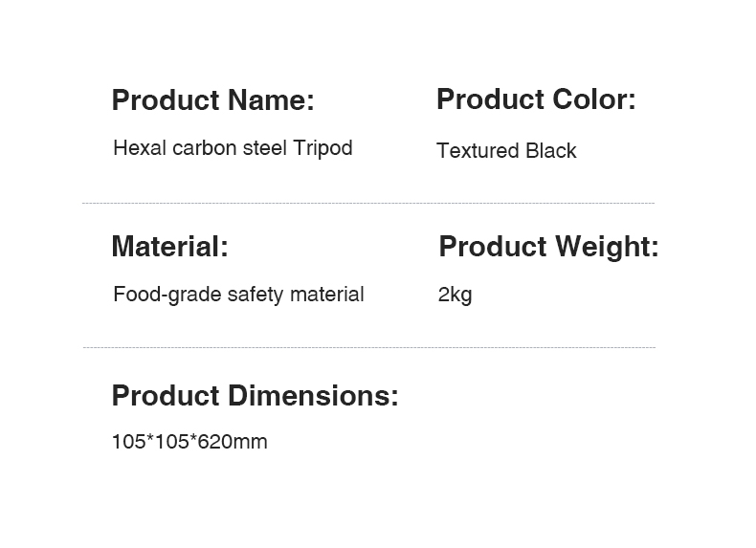Select the 105*105*620mm dimensions value
The width and height of the screenshot is (756, 548).
point(189,442)
